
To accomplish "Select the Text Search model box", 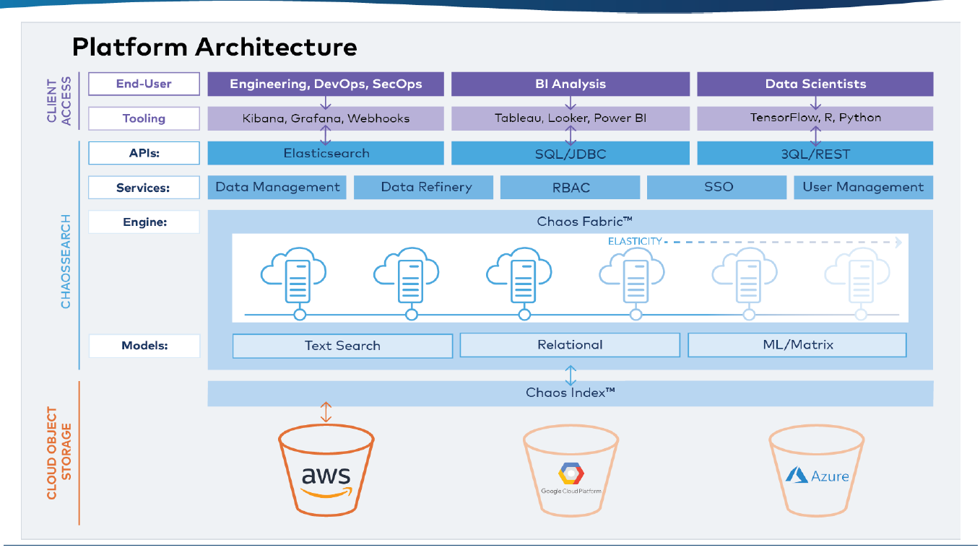I will (x=342, y=346).
